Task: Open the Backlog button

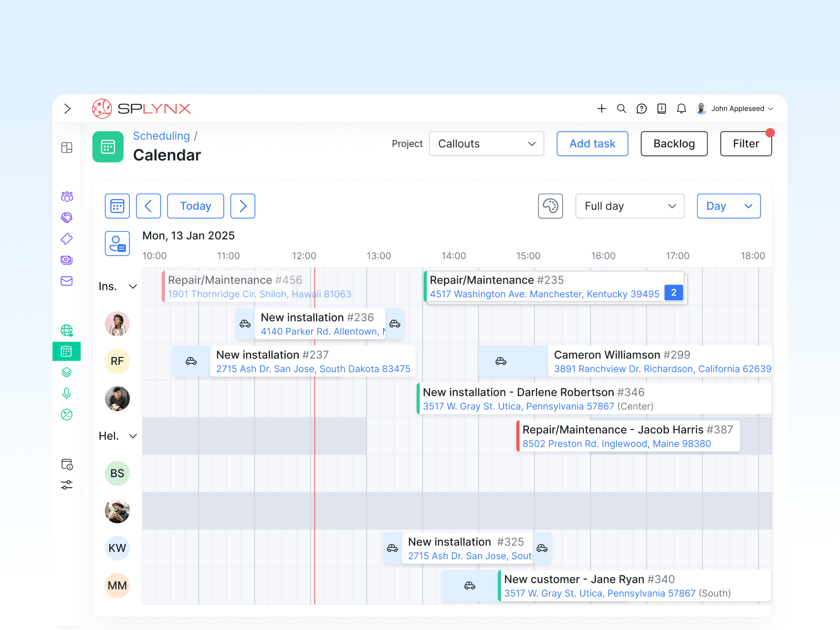Action: click(674, 144)
